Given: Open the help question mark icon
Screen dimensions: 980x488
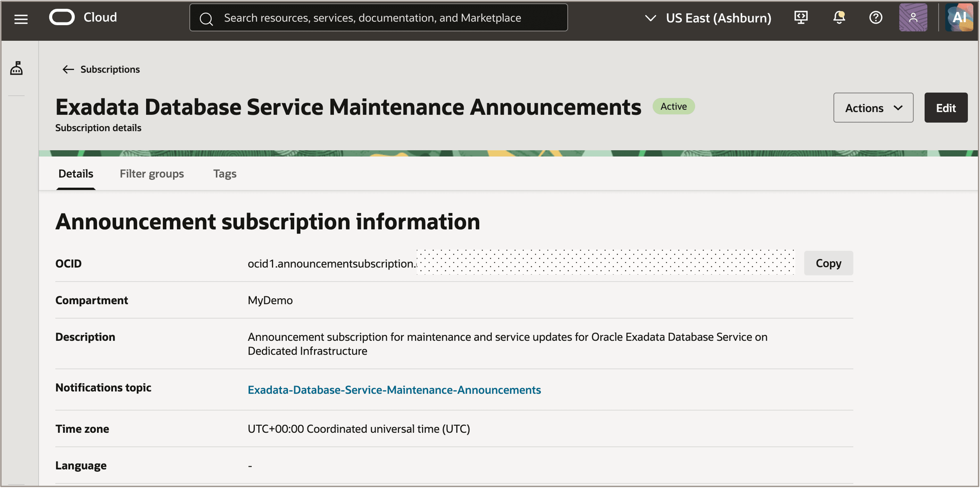Looking at the screenshot, I should (x=875, y=17).
